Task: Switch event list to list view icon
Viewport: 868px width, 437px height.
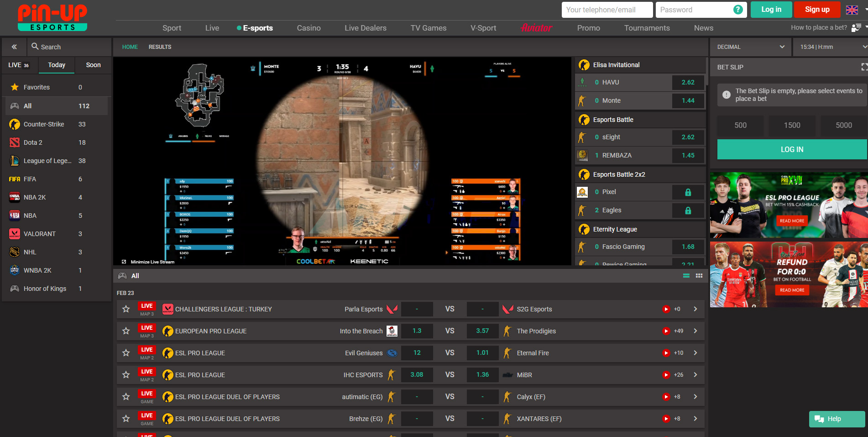Action: [686, 276]
